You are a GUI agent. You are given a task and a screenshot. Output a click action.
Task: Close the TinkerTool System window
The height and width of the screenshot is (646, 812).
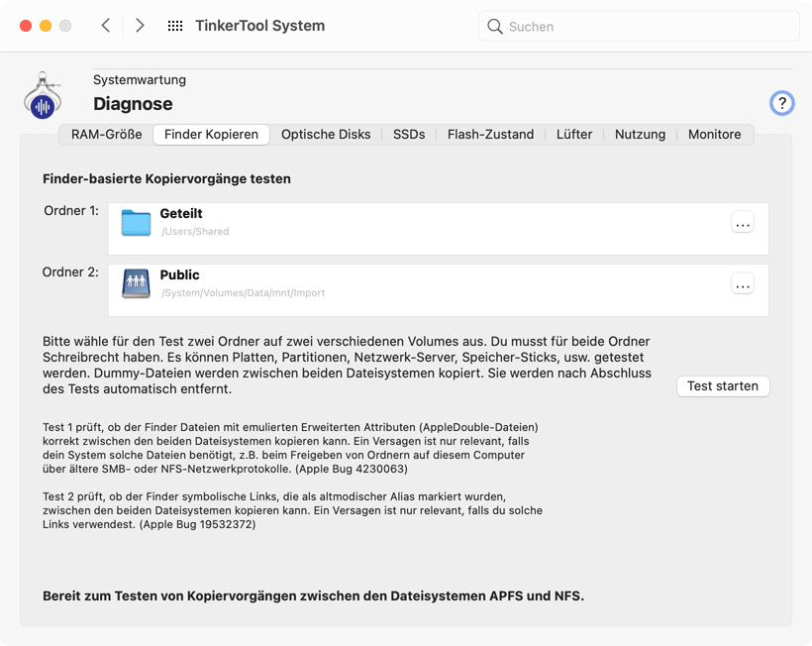[x=26, y=26]
